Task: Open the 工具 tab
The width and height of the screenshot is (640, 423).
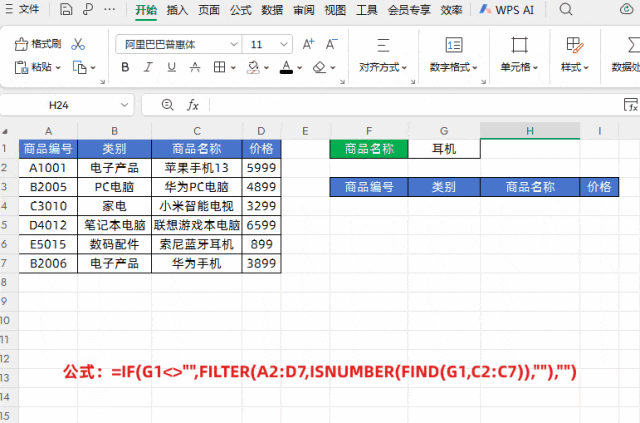Action: (367, 10)
